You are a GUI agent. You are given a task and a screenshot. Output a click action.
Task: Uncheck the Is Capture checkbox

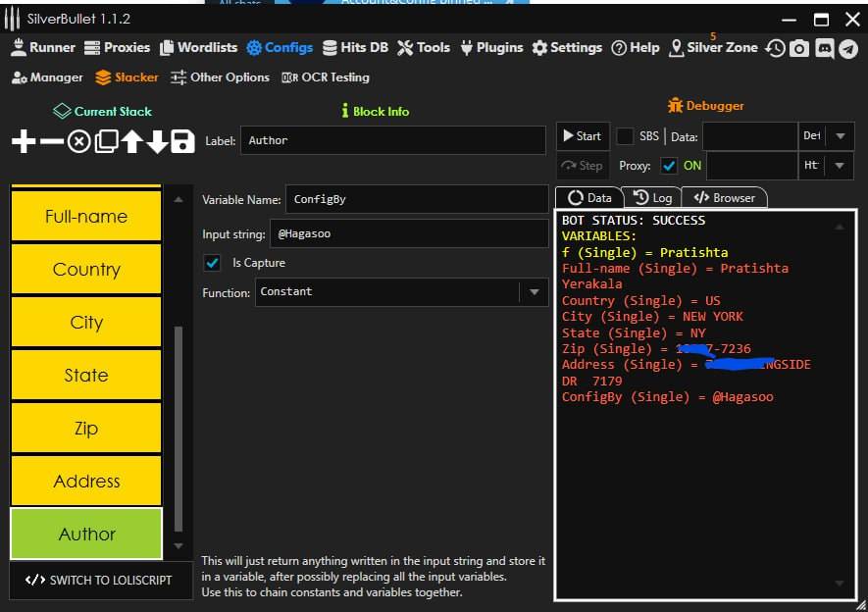(x=212, y=263)
